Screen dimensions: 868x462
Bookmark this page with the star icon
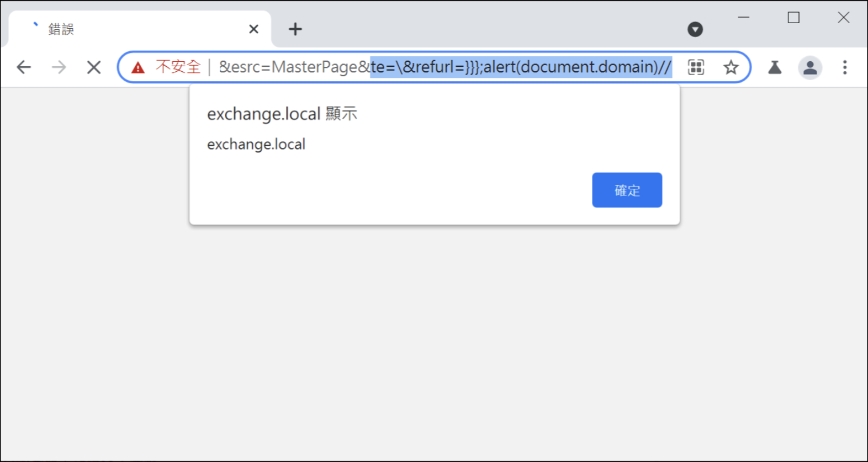[x=731, y=67]
